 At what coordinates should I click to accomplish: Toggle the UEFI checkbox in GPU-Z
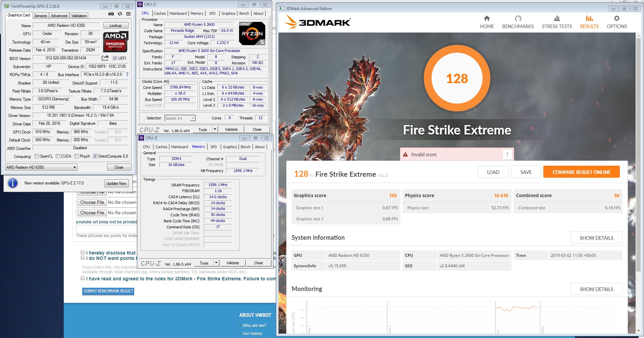(115, 58)
